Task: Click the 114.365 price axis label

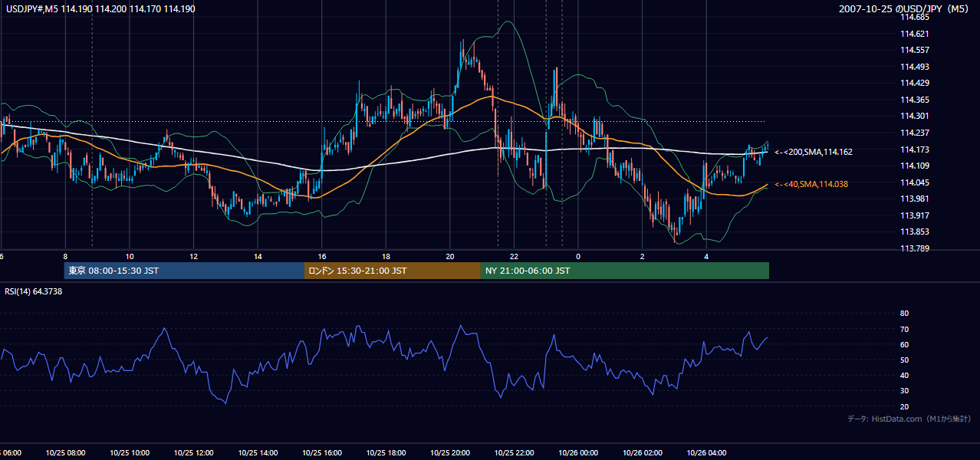Action: tap(914, 100)
